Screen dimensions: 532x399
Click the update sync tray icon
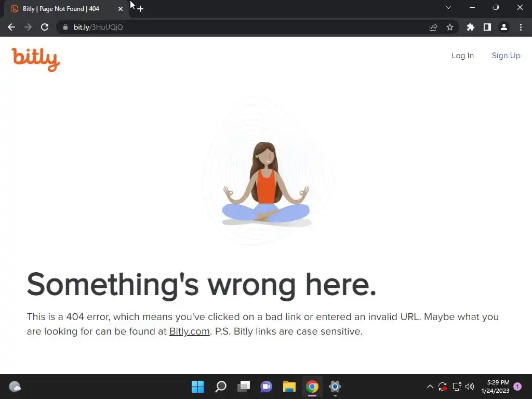tap(443, 387)
